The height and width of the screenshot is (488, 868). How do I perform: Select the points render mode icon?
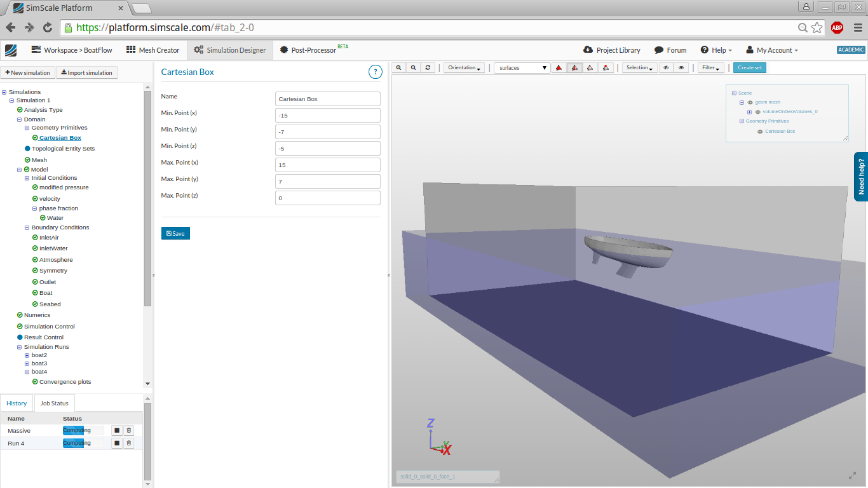[x=606, y=68]
